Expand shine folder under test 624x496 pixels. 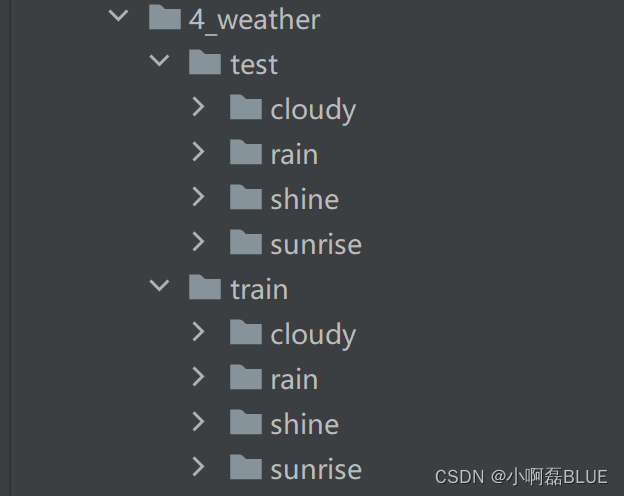coord(198,197)
